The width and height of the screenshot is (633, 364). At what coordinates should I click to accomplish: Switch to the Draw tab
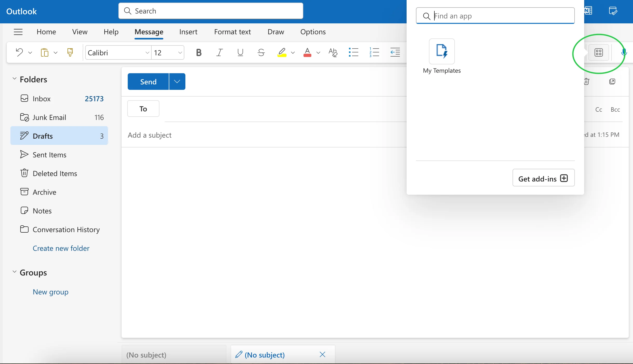(x=276, y=32)
